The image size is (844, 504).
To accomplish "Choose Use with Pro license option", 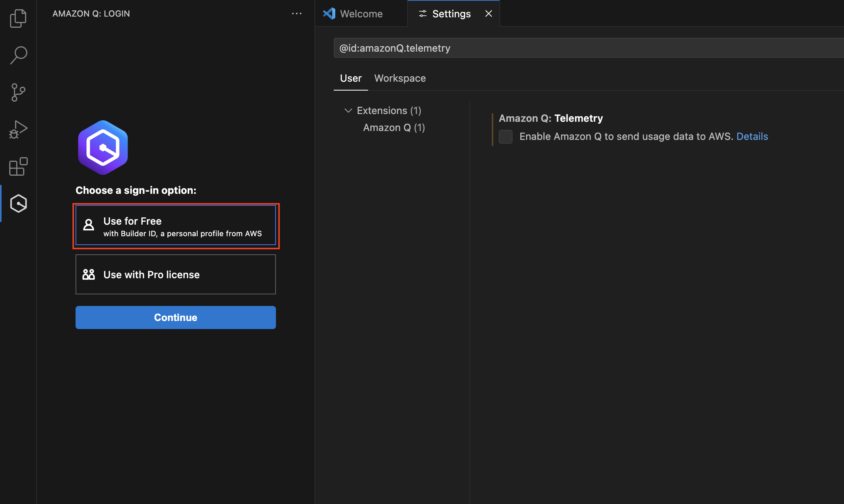I will pos(176,274).
